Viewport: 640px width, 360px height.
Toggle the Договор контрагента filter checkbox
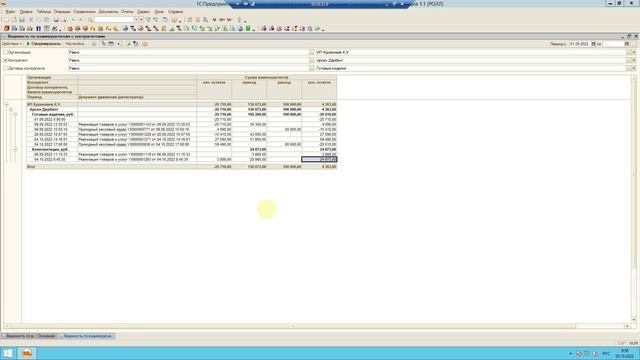(6, 68)
